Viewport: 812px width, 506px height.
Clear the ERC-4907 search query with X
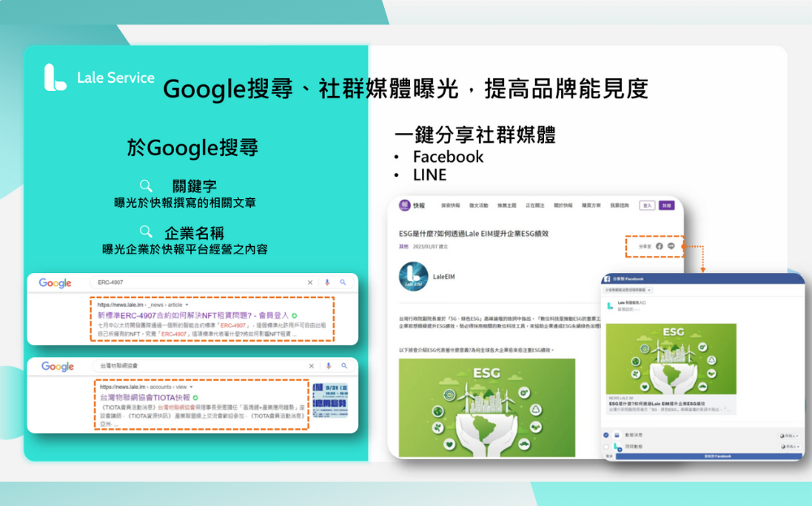[x=309, y=283]
